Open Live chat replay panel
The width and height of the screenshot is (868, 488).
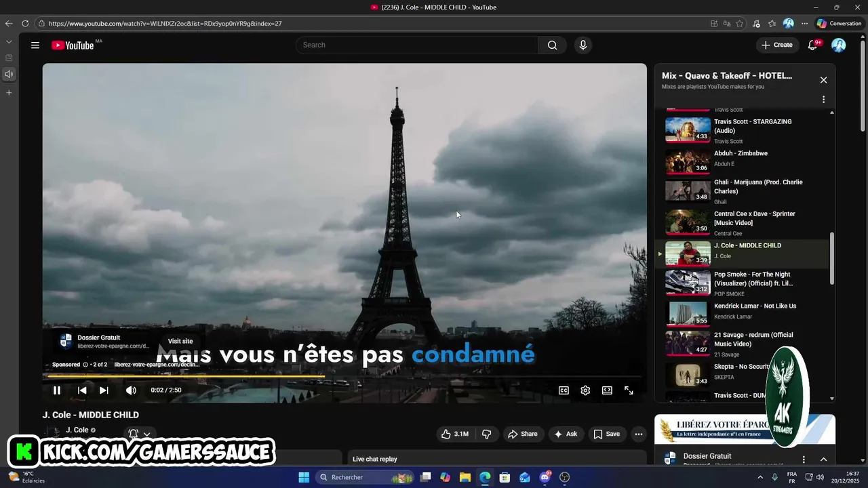(497, 459)
